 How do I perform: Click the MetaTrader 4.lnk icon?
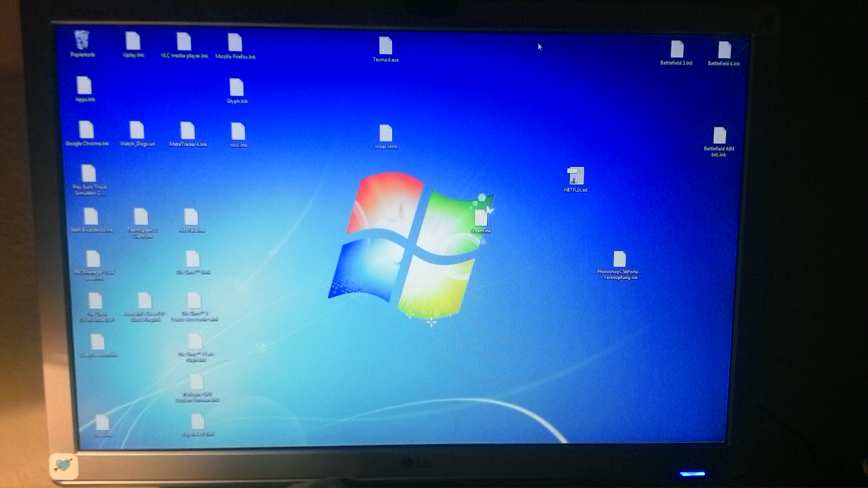(188, 131)
